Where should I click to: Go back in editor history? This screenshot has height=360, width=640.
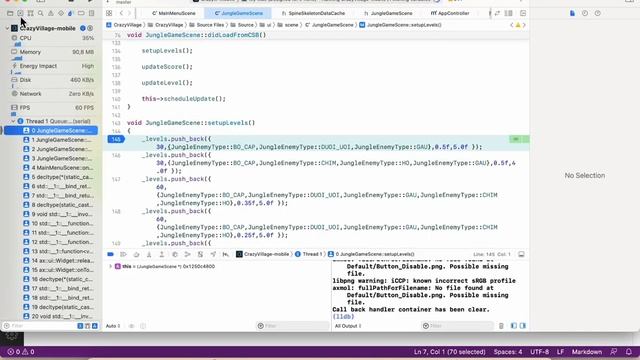click(x=121, y=13)
